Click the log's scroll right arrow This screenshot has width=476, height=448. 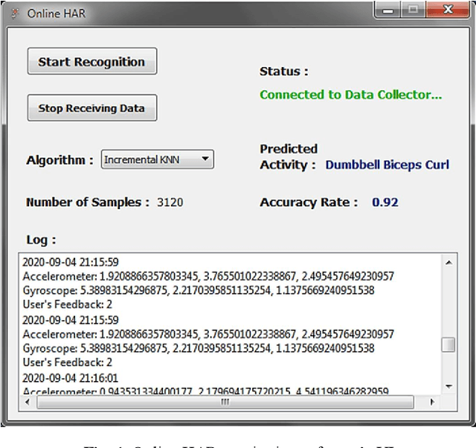[x=432, y=402]
